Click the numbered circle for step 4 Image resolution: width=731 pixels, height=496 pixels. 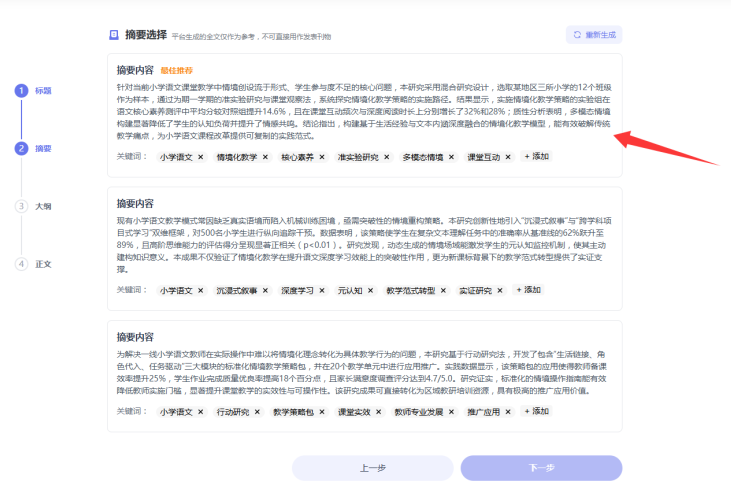point(21,264)
